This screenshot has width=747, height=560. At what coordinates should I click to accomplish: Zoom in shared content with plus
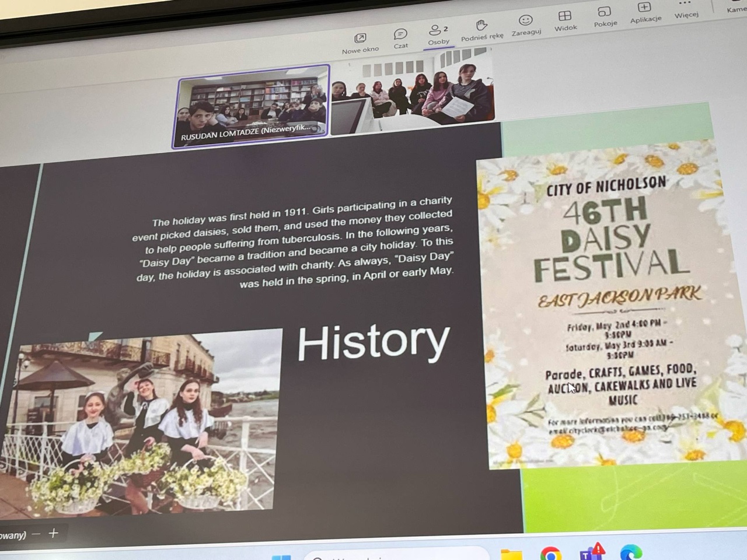[54, 533]
